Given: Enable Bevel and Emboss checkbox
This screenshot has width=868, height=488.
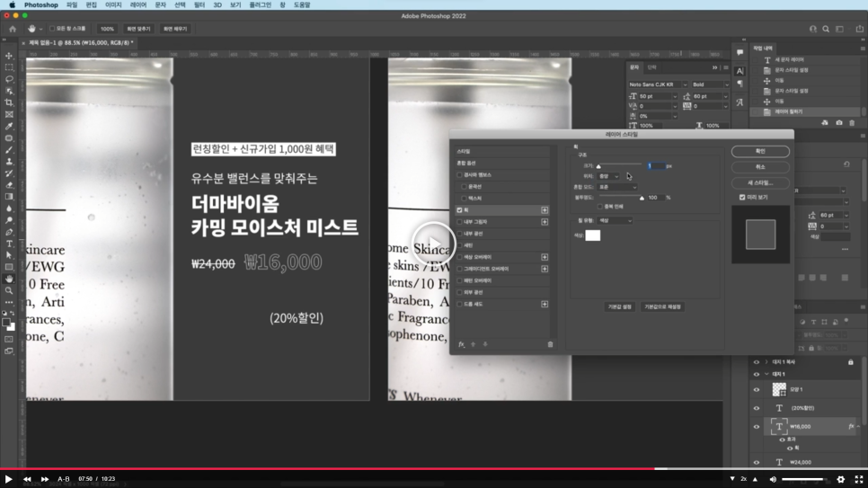Looking at the screenshot, I should coord(459,175).
